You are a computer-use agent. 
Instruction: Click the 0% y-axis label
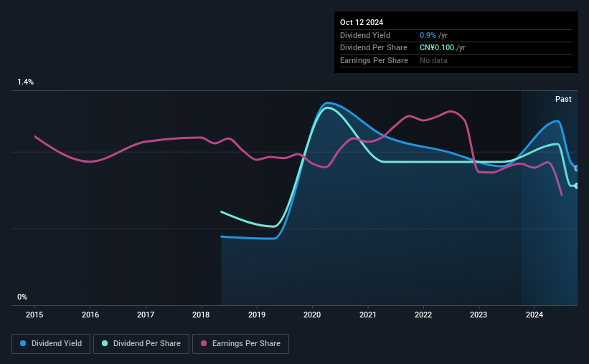pos(22,297)
